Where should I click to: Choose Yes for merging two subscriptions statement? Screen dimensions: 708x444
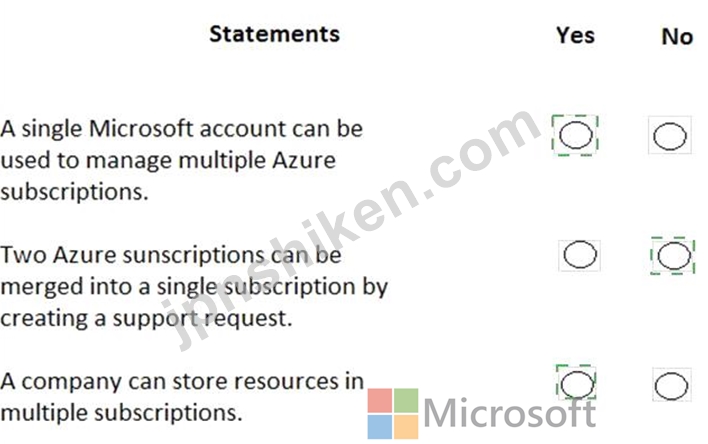pyautogui.click(x=580, y=255)
